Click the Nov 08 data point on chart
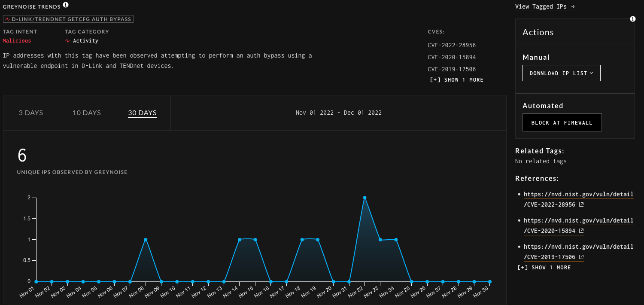 pyautogui.click(x=146, y=240)
